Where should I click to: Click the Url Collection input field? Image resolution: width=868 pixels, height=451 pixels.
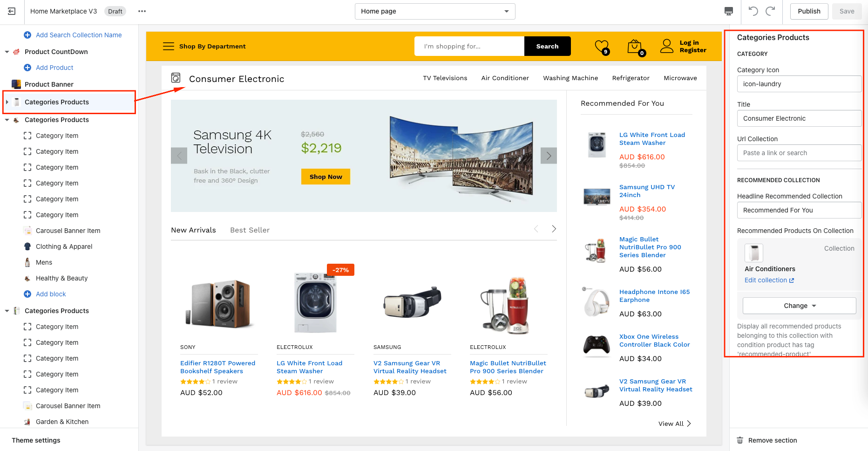[x=799, y=153]
